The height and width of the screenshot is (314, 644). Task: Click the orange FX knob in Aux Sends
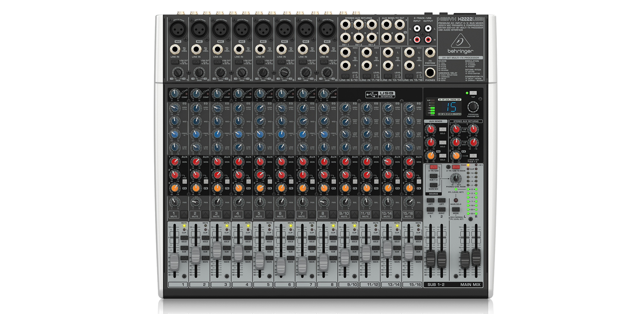[430, 155]
